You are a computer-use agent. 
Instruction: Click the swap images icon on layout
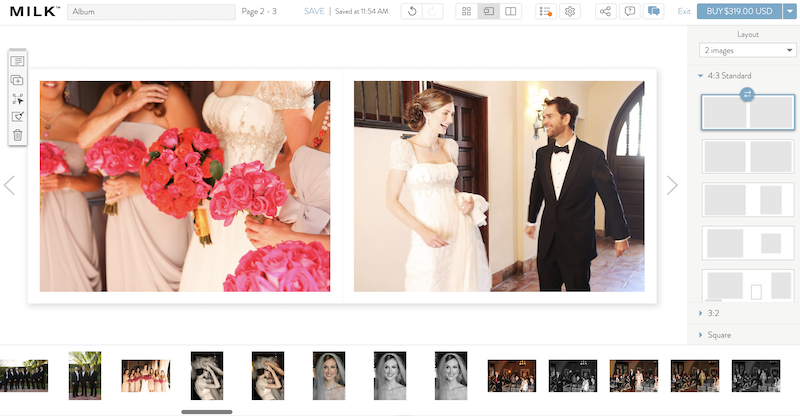748,94
